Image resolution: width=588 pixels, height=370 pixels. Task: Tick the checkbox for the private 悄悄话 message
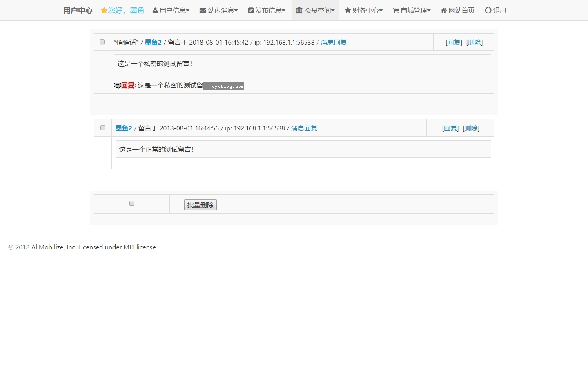click(102, 42)
